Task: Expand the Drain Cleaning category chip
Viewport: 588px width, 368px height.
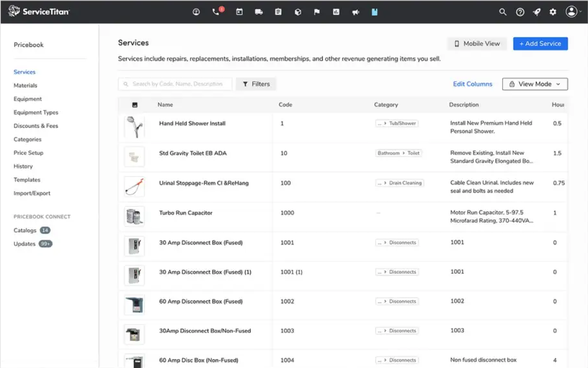Action: [400, 183]
